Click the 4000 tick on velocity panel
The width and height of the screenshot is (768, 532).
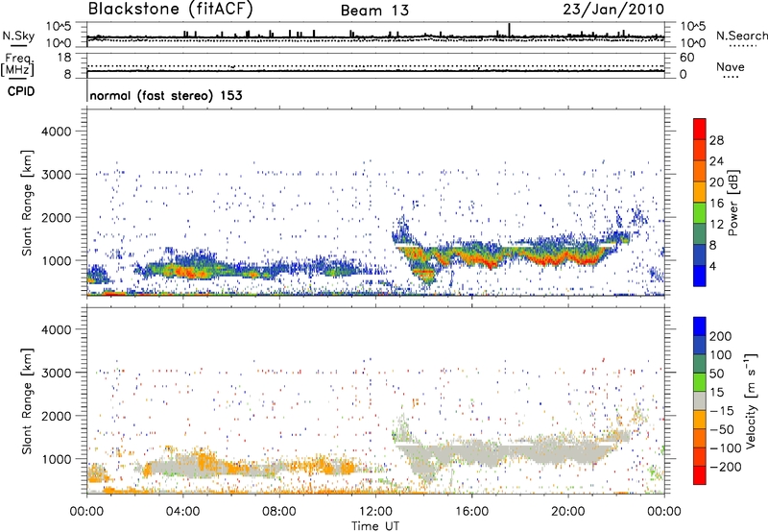(x=56, y=329)
